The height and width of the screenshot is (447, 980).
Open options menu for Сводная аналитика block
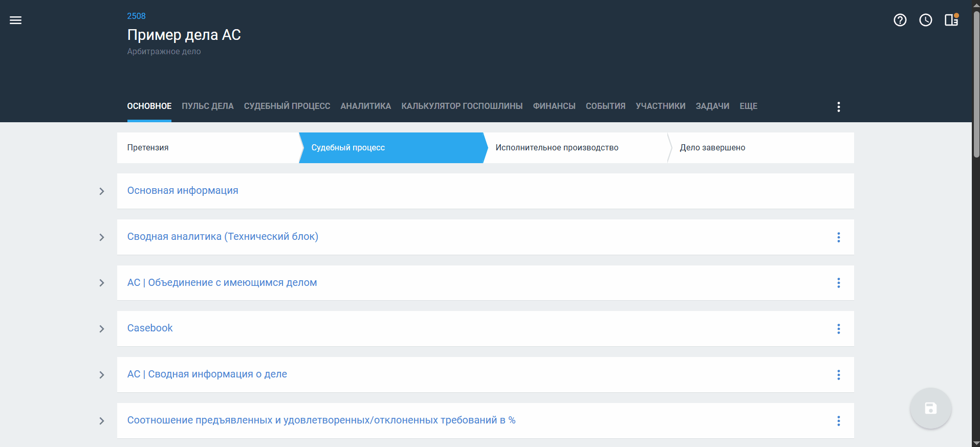838,237
